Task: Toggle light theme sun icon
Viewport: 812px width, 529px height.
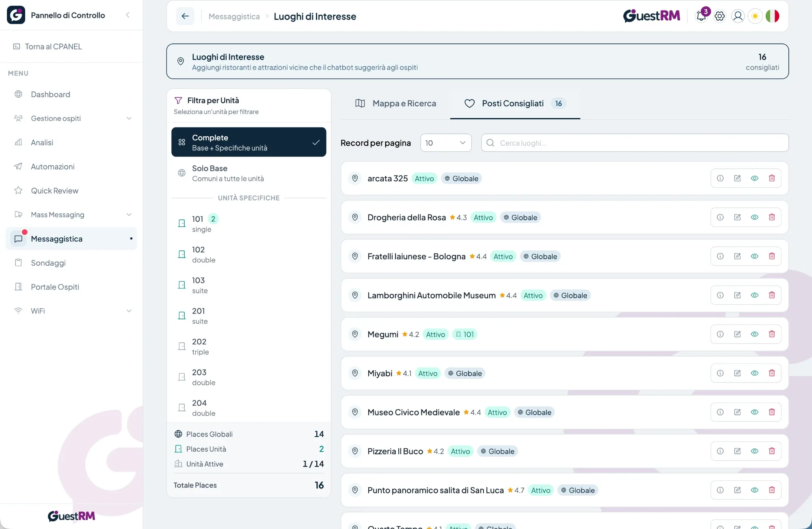Action: point(755,16)
